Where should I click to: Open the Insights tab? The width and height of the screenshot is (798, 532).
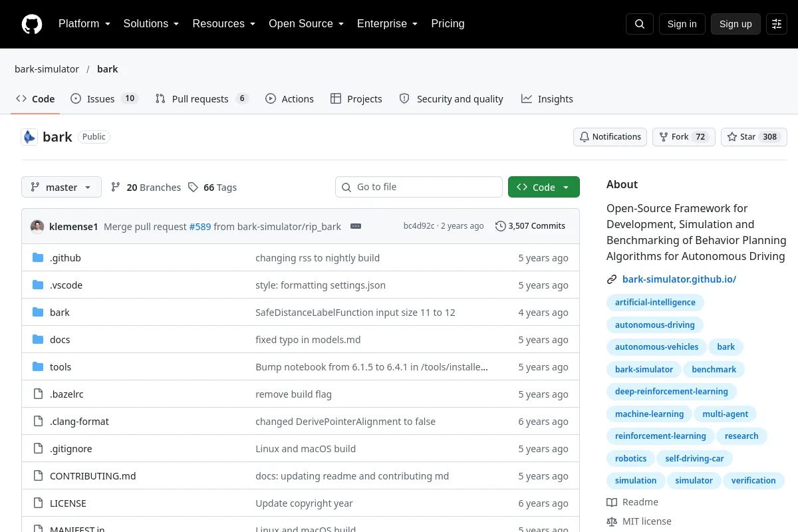[x=547, y=99]
